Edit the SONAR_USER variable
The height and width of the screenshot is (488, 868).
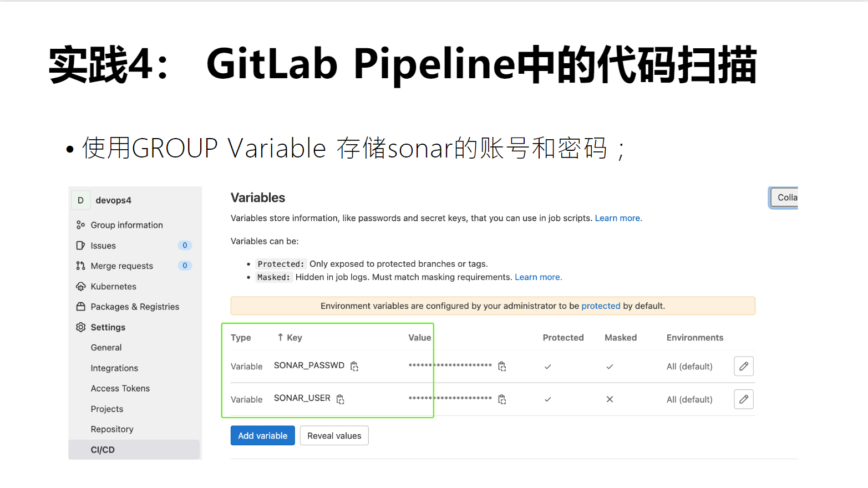point(744,399)
